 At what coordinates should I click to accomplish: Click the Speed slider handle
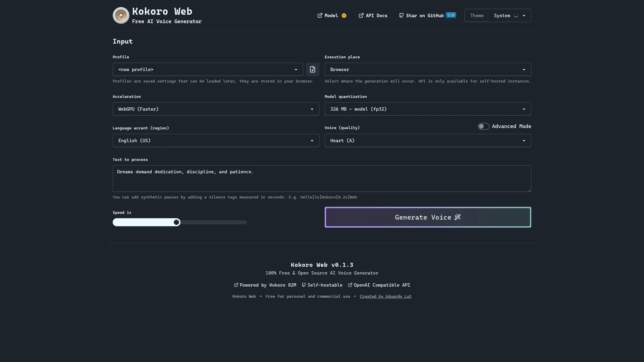(176, 222)
